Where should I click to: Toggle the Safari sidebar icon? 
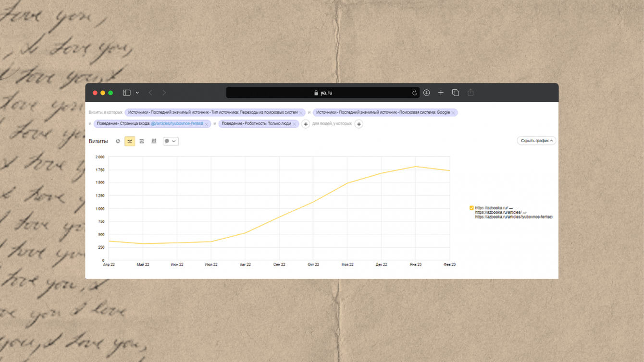[126, 93]
